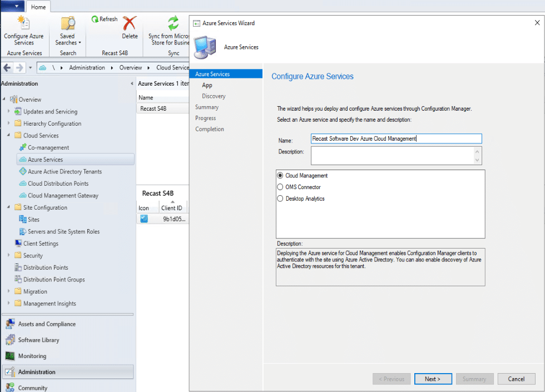Select the Cloud Management radio button
This screenshot has height=392, width=545.
point(280,176)
